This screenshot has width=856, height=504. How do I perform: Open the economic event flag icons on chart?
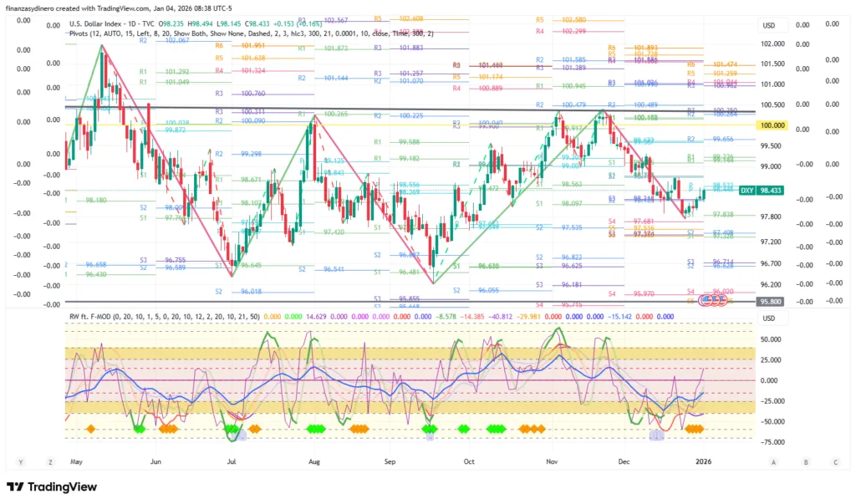(x=711, y=301)
